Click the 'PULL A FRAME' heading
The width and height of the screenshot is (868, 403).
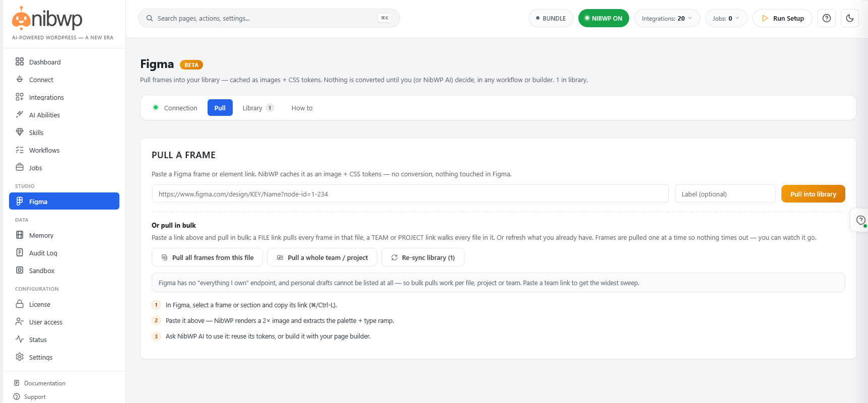[183, 155]
